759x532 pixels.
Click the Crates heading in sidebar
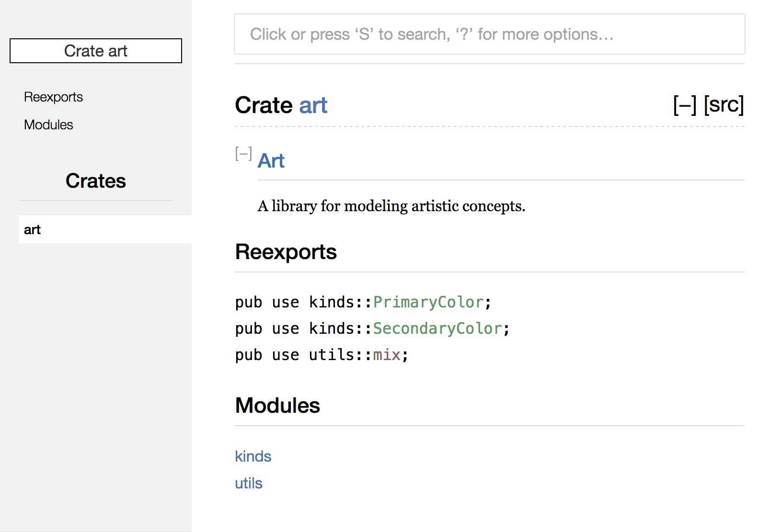click(x=96, y=181)
